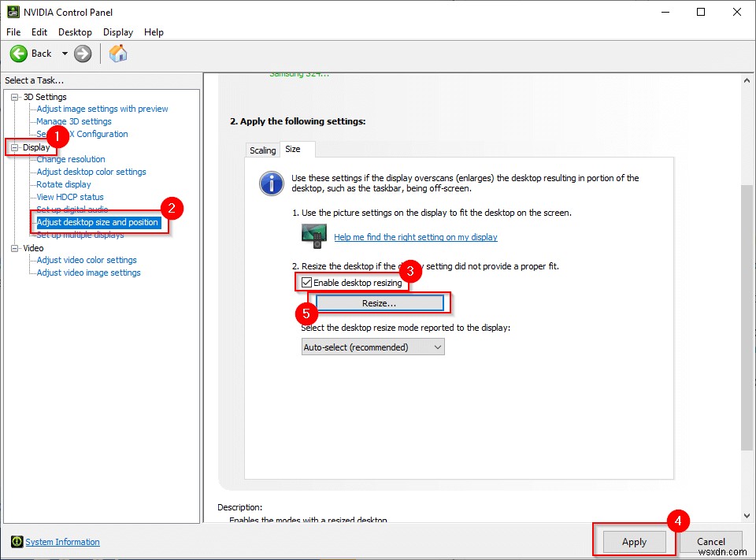756x560 pixels.
Task: Enable the desktop resizing checkbox
Action: (x=306, y=282)
